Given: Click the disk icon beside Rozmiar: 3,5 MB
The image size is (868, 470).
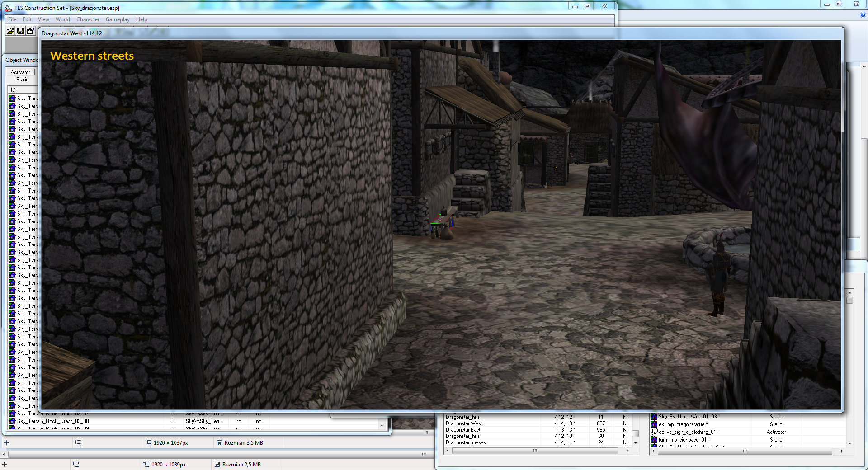Looking at the screenshot, I should 219,443.
